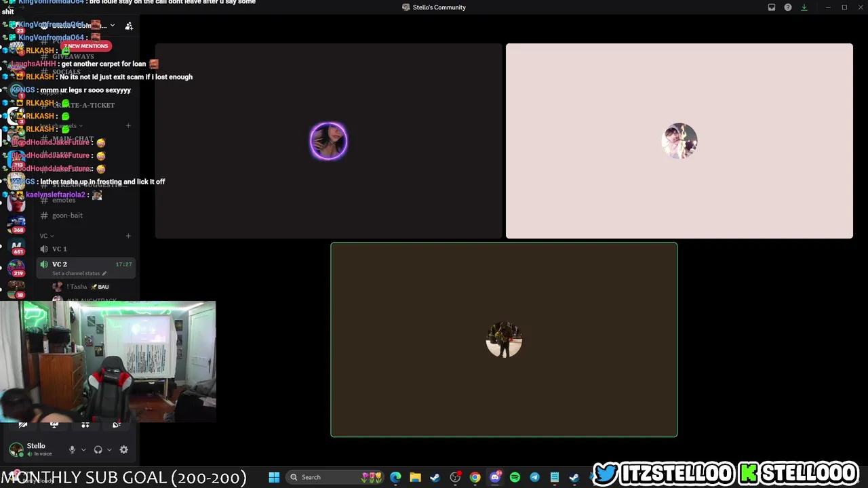Viewport: 868px width, 488px height.
Task: Open Discord help question mark icon
Action: pos(788,7)
